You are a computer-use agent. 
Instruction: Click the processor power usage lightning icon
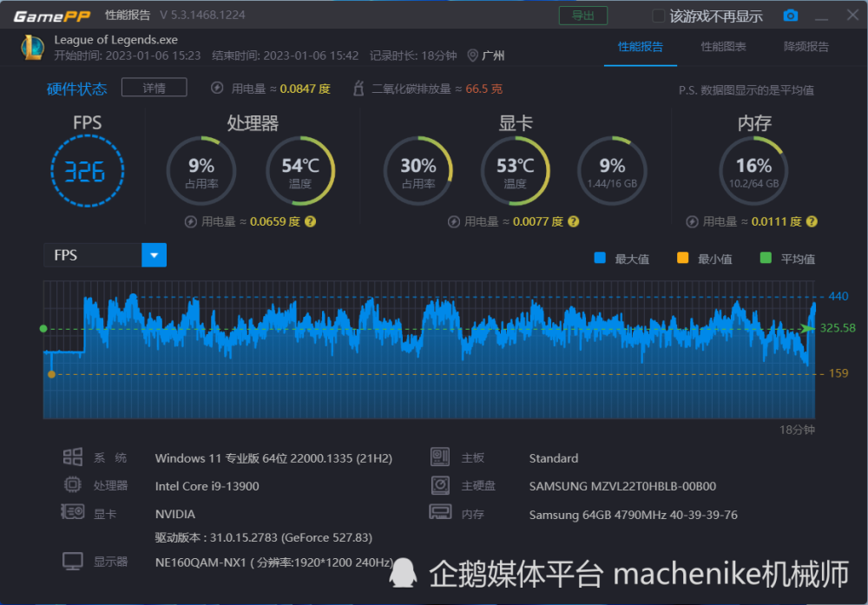pyautogui.click(x=190, y=222)
